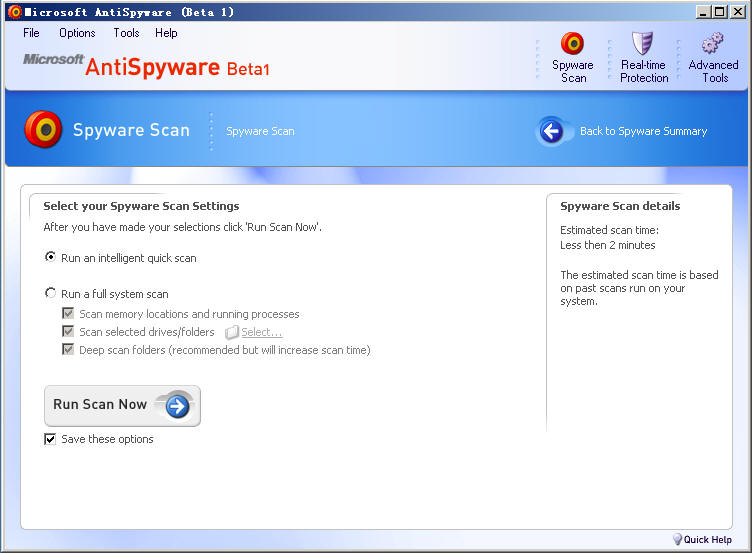Click the Quick Help link text
The image size is (752, 553).
[x=707, y=540]
